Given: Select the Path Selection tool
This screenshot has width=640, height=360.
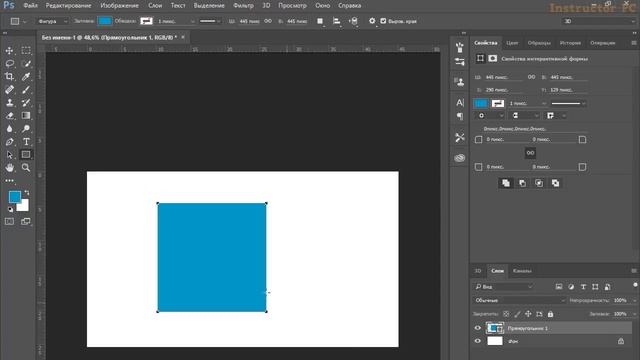Looking at the screenshot, I should 9,155.
